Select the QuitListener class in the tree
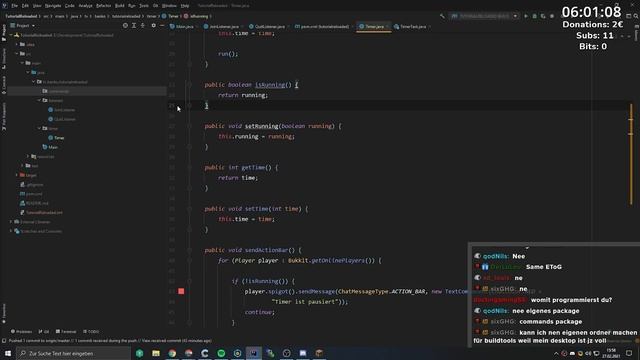This screenshot has height=360, width=640. coord(62,119)
